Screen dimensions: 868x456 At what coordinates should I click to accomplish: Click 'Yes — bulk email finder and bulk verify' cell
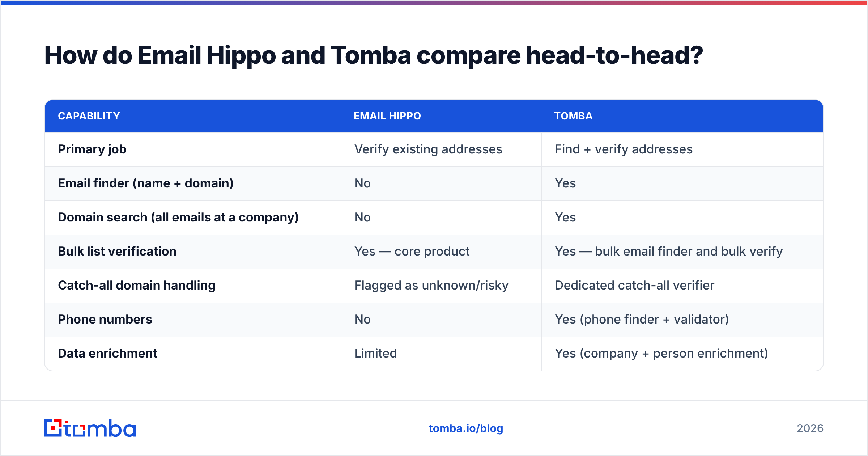point(669,252)
